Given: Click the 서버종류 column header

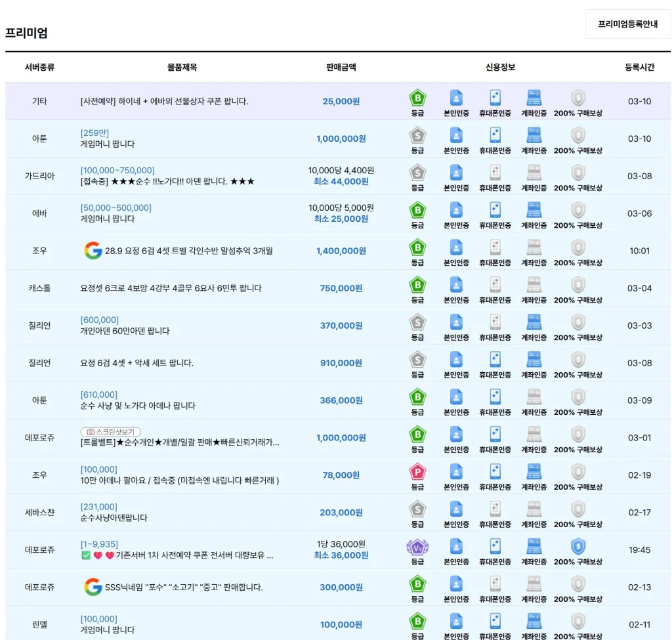Looking at the screenshot, I should click(x=39, y=67).
